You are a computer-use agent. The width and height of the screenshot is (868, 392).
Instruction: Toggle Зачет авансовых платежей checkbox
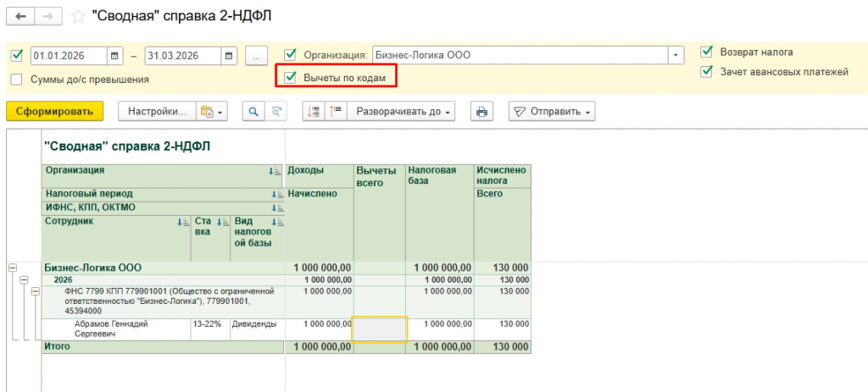coord(706,71)
